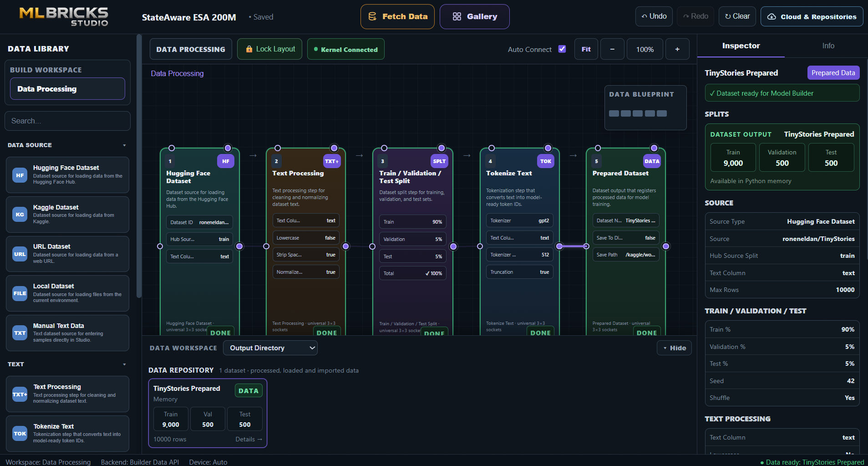This screenshot has width=868, height=466.
Task: Click the FILE icon of Local Dataset item
Action: pos(20,293)
